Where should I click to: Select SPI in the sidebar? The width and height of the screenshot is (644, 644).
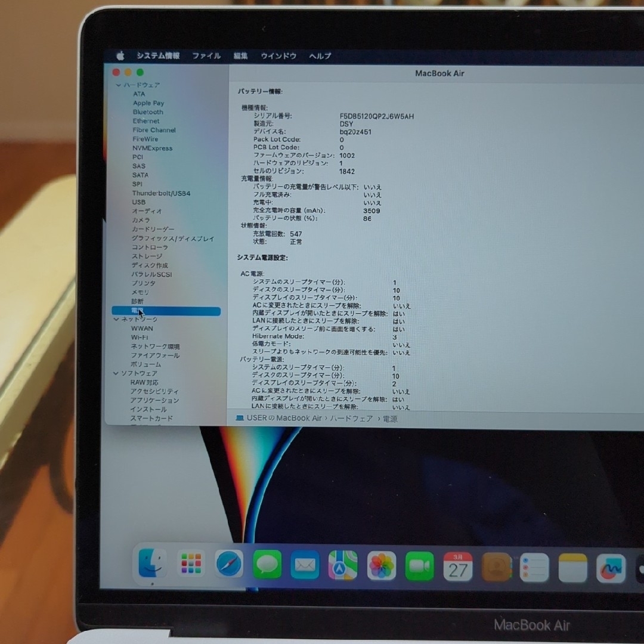click(x=137, y=184)
